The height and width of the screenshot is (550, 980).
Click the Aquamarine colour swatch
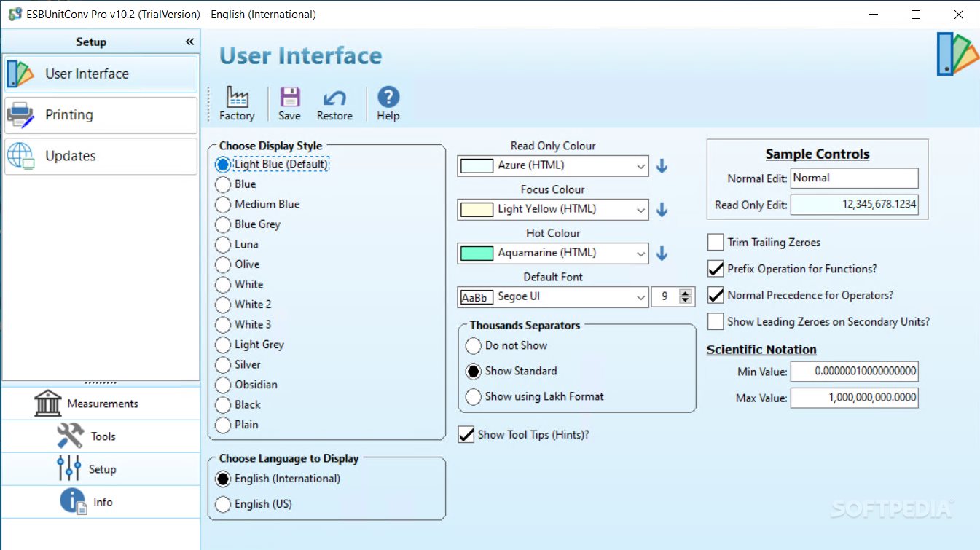477,254
